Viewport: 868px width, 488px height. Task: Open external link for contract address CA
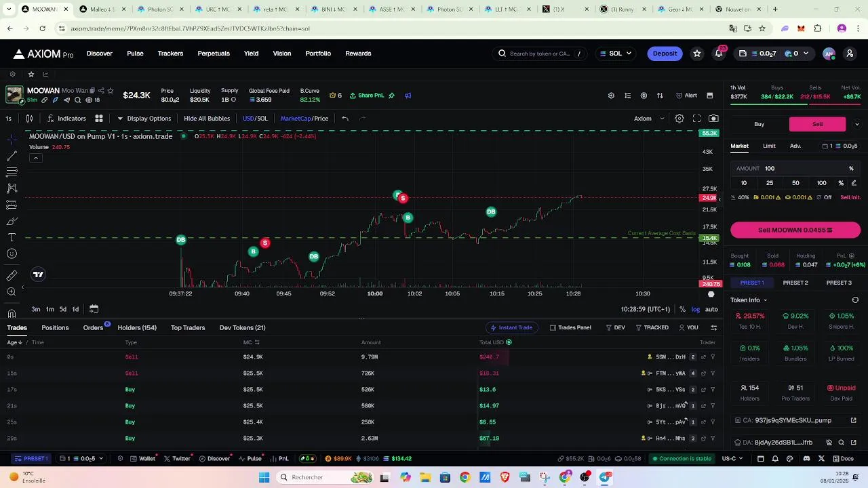(854, 420)
